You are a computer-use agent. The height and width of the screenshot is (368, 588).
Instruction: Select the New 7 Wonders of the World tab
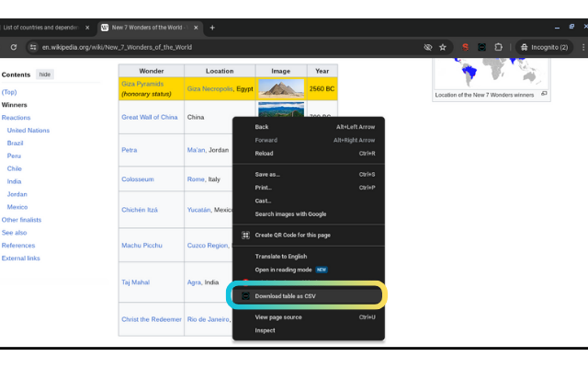tap(147, 28)
